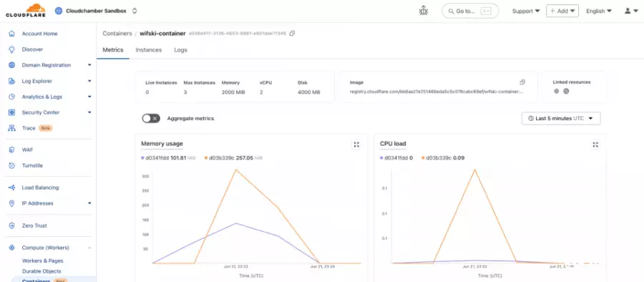This screenshot has height=282, width=644.
Task: Toggle Aggregate metrics switch
Action: point(151,118)
